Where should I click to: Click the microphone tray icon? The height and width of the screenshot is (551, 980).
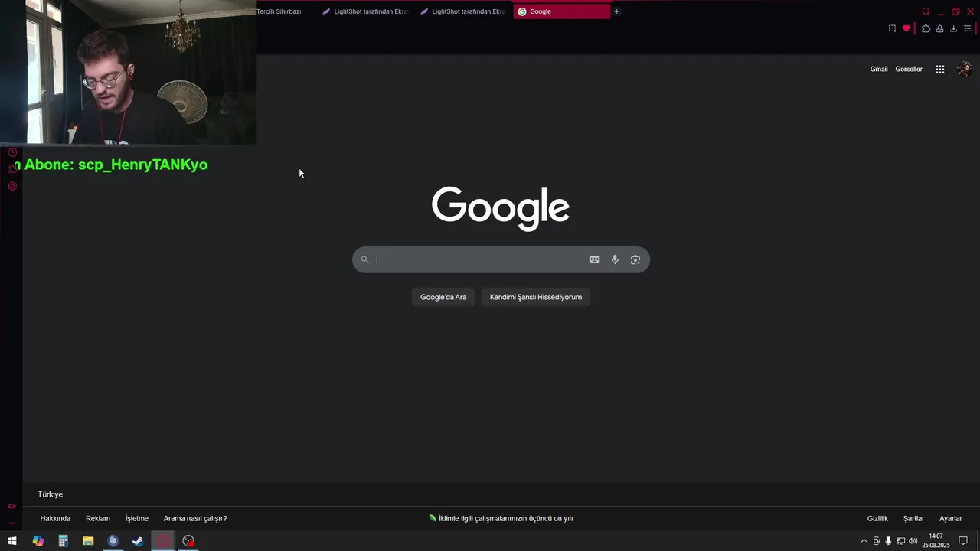(x=888, y=541)
